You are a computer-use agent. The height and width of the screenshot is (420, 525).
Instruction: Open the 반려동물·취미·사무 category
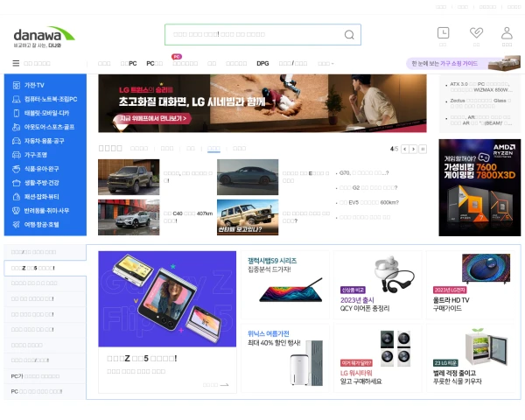click(x=45, y=211)
